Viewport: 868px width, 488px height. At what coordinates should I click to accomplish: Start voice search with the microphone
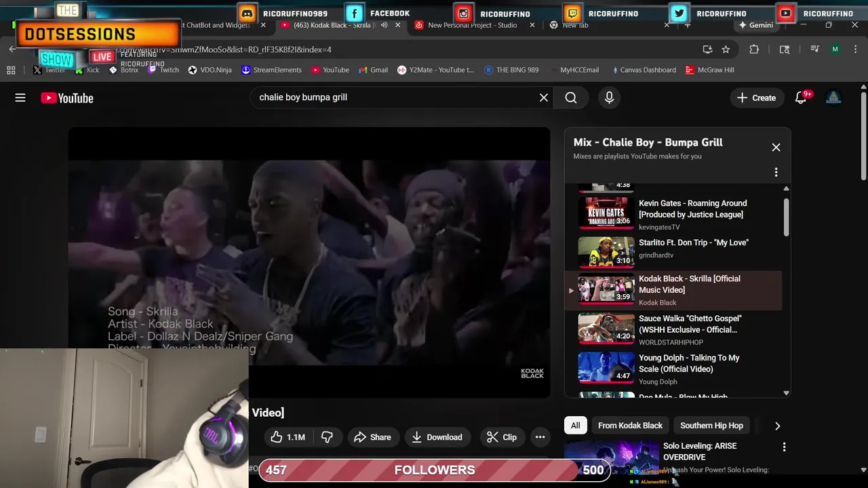(x=609, y=98)
